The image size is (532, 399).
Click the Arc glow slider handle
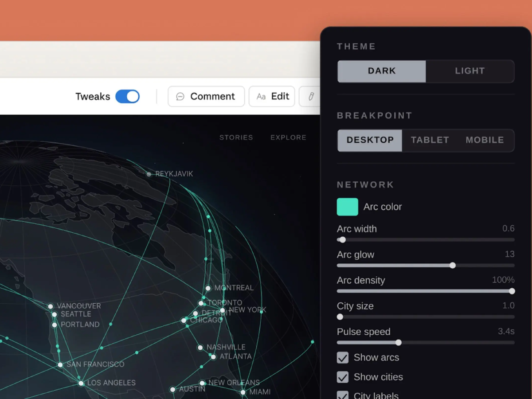pyautogui.click(x=452, y=265)
